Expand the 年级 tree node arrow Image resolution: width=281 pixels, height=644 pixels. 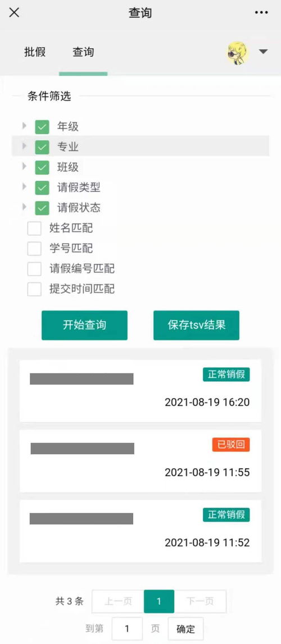[x=24, y=126]
